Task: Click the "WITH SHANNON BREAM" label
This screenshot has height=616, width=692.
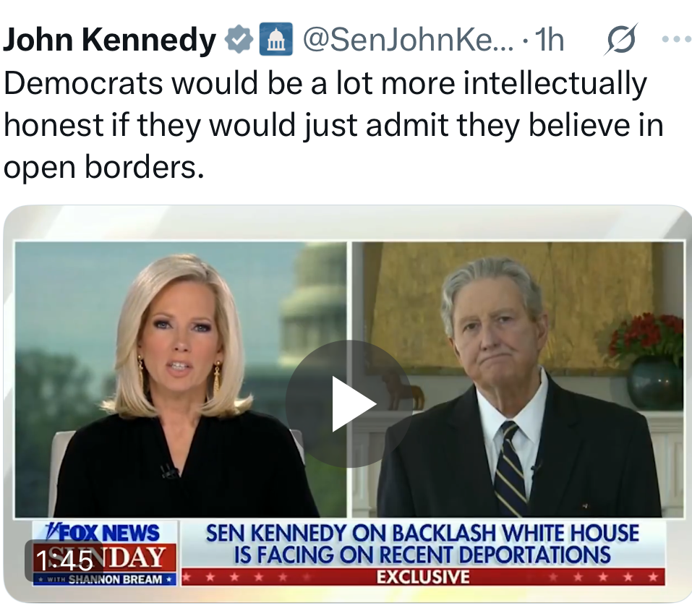Action: point(106,579)
